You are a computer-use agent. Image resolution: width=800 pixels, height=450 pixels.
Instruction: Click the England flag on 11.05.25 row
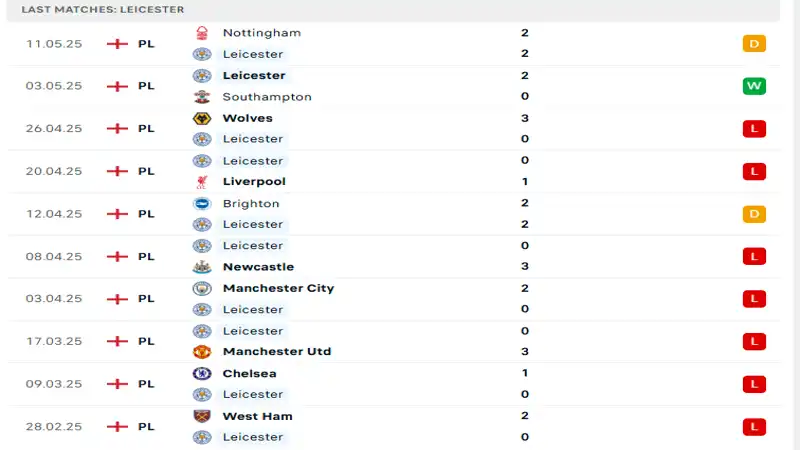coord(117,44)
